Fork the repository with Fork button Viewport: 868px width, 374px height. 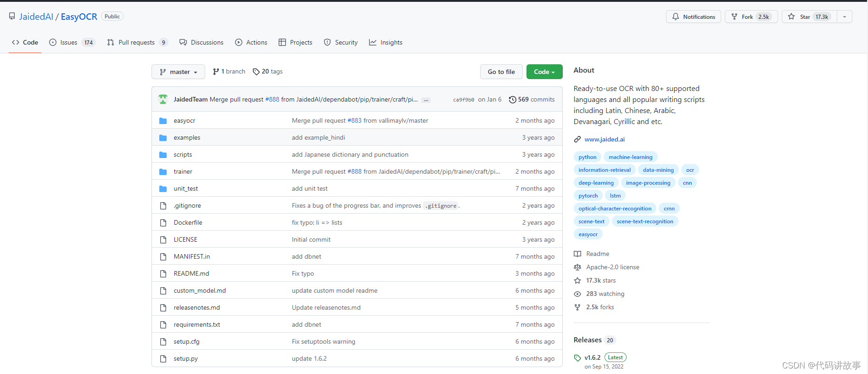coord(751,17)
